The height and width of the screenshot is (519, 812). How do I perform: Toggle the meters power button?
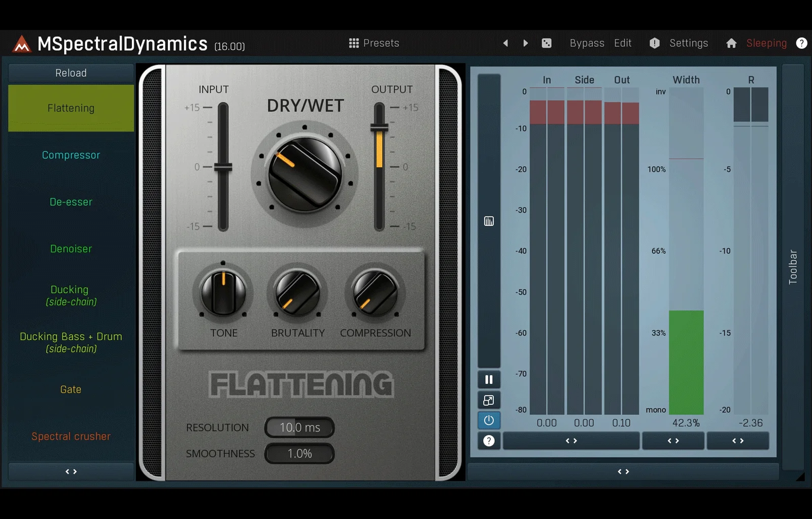489,420
